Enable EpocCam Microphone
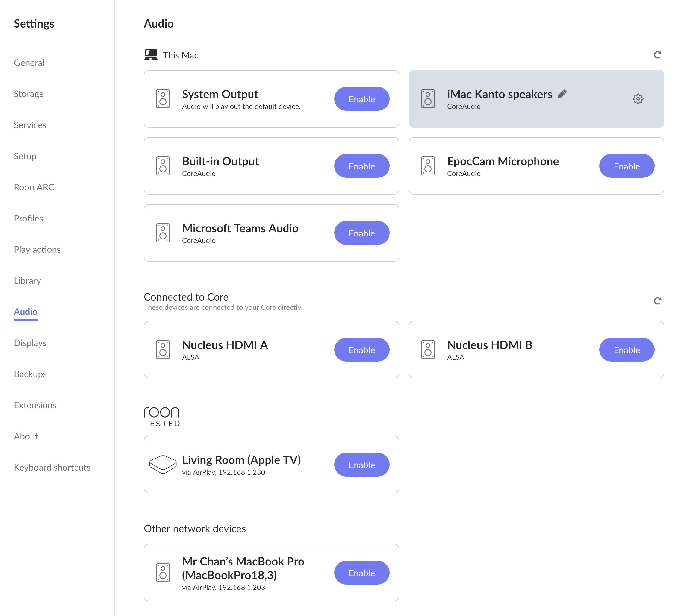This screenshot has height=616, width=687. [627, 166]
